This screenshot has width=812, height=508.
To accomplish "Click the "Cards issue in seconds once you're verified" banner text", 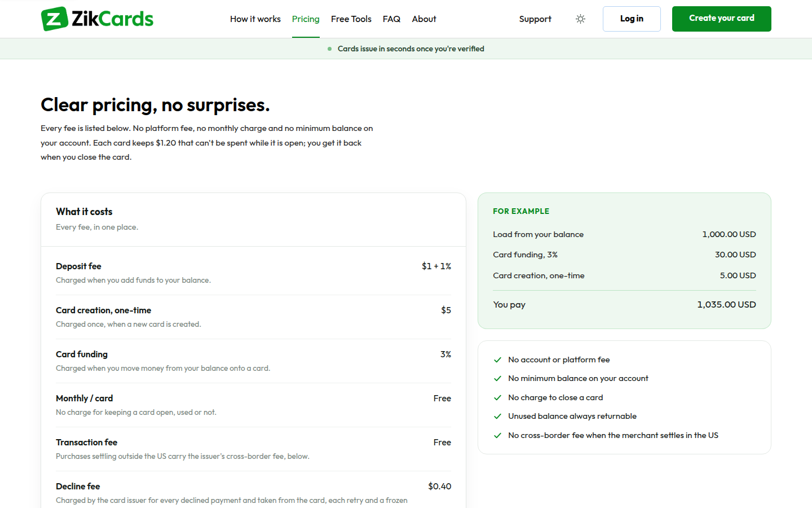I will tap(411, 49).
